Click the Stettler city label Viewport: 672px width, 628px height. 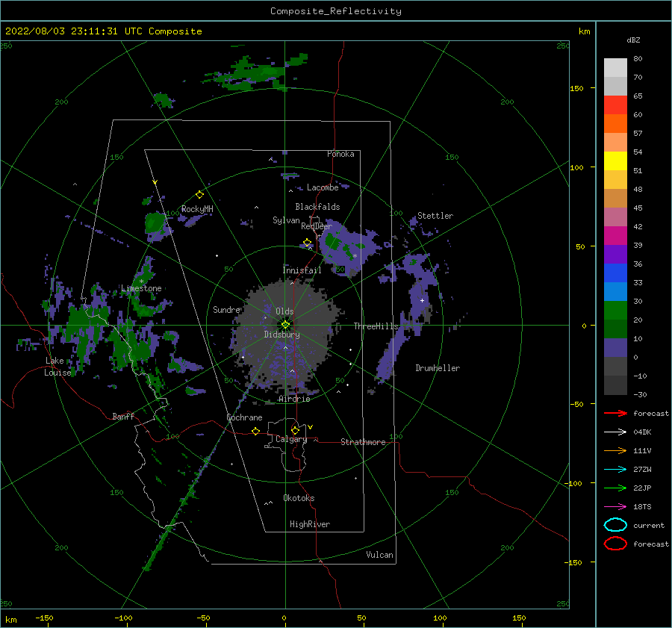(x=435, y=216)
